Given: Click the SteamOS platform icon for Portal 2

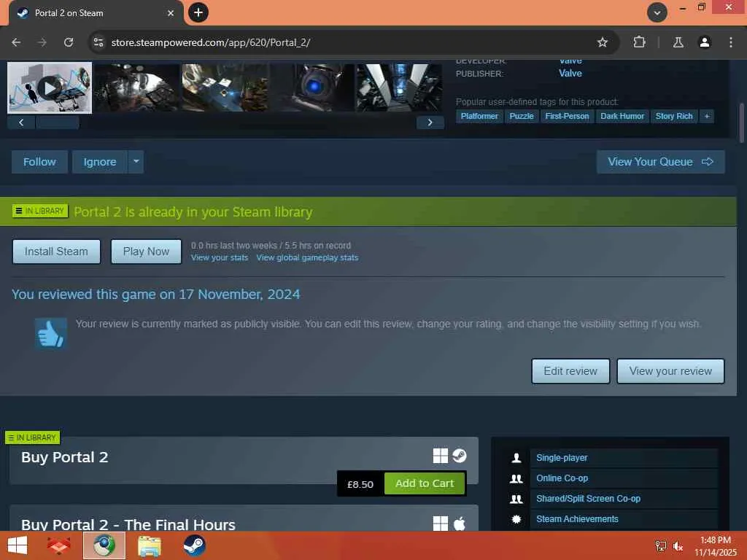Looking at the screenshot, I should pos(460,456).
